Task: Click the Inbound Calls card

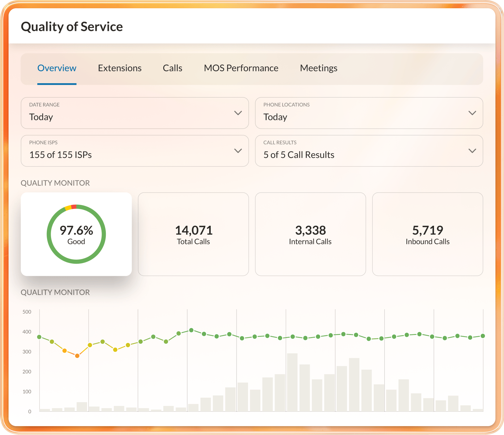Action: pos(427,234)
